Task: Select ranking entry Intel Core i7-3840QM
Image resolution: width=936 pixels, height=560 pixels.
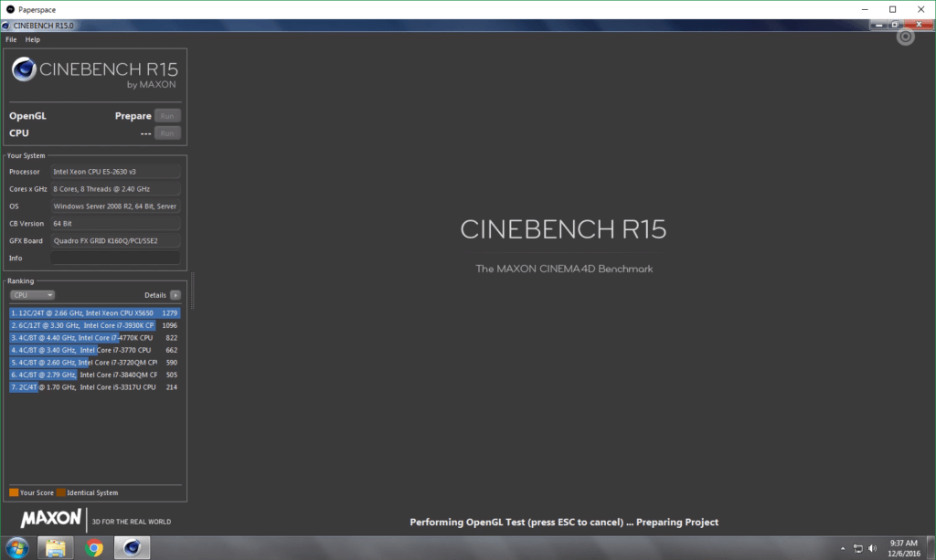Action: point(94,375)
